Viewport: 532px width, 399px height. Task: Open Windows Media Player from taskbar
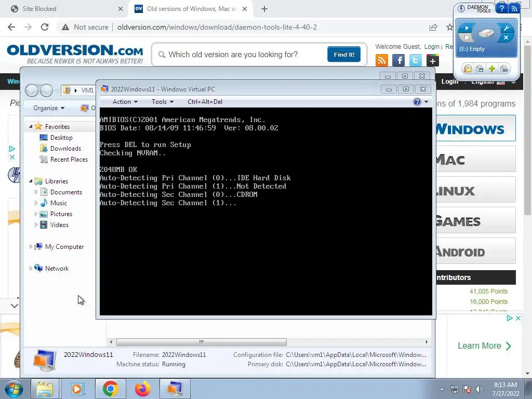coord(77,389)
